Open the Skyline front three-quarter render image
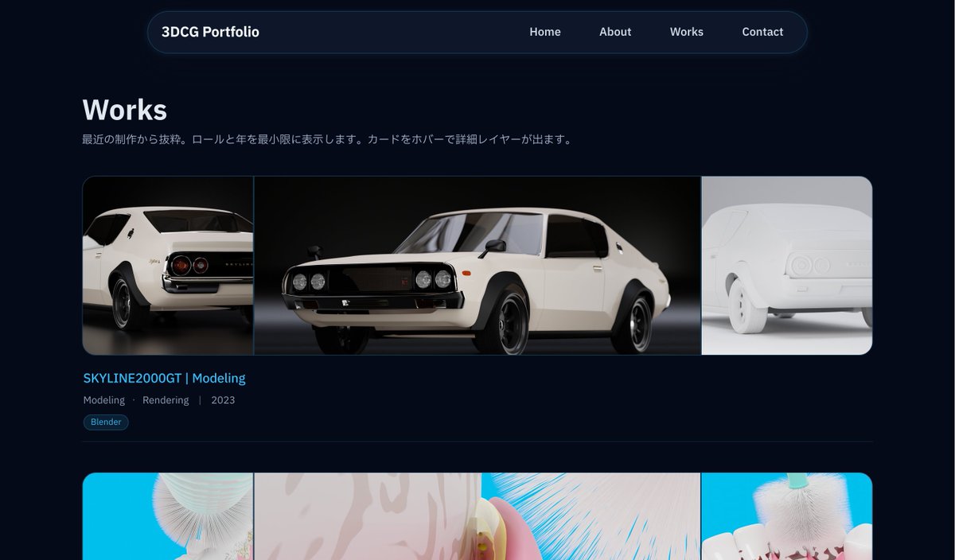 tap(477, 266)
